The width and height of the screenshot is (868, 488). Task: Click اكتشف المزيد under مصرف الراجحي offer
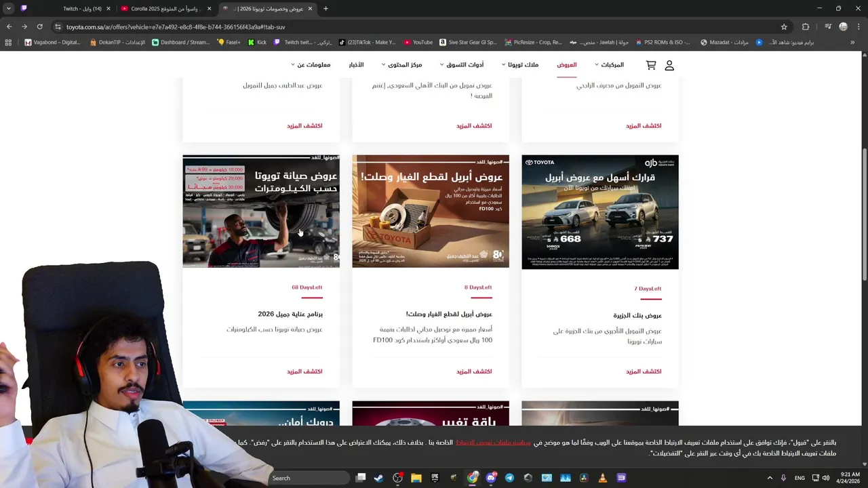click(644, 125)
